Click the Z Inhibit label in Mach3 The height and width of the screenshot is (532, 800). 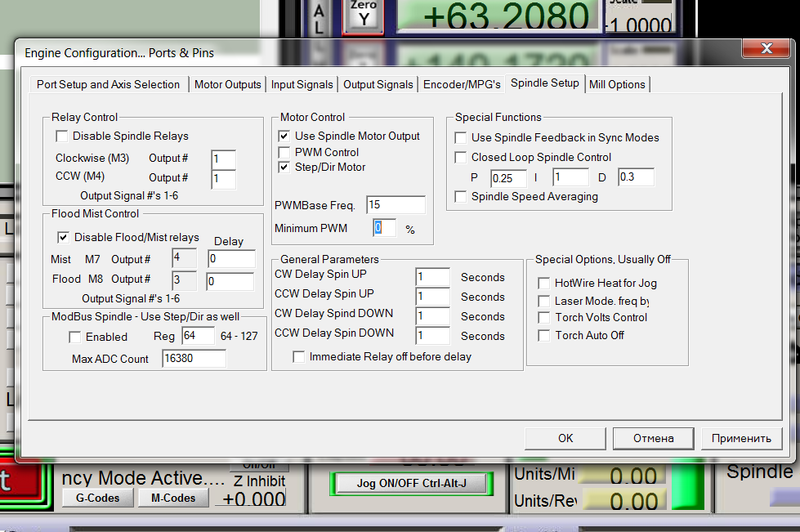pyautogui.click(x=260, y=481)
